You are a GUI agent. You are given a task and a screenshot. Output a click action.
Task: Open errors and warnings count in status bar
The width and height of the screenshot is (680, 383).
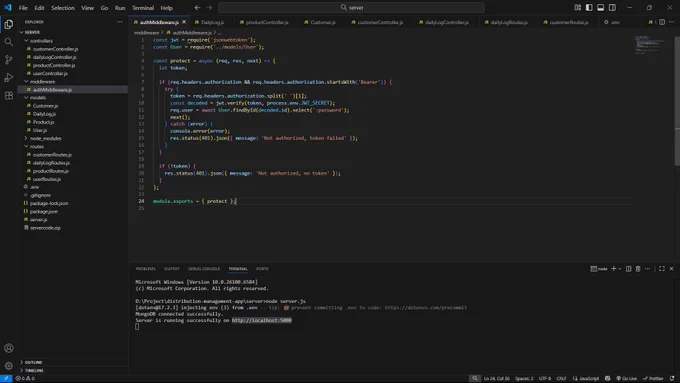(25, 378)
